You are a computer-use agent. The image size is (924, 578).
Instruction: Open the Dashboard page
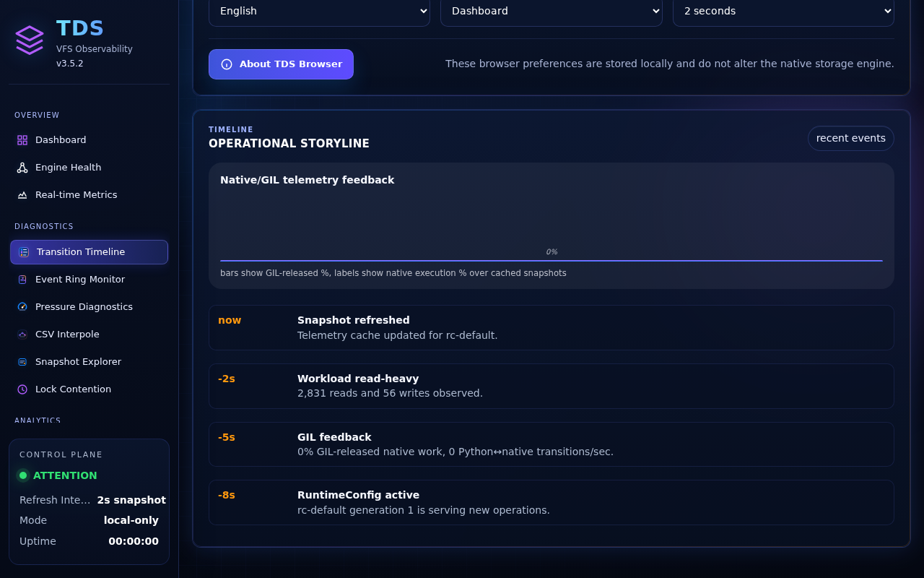click(x=89, y=140)
